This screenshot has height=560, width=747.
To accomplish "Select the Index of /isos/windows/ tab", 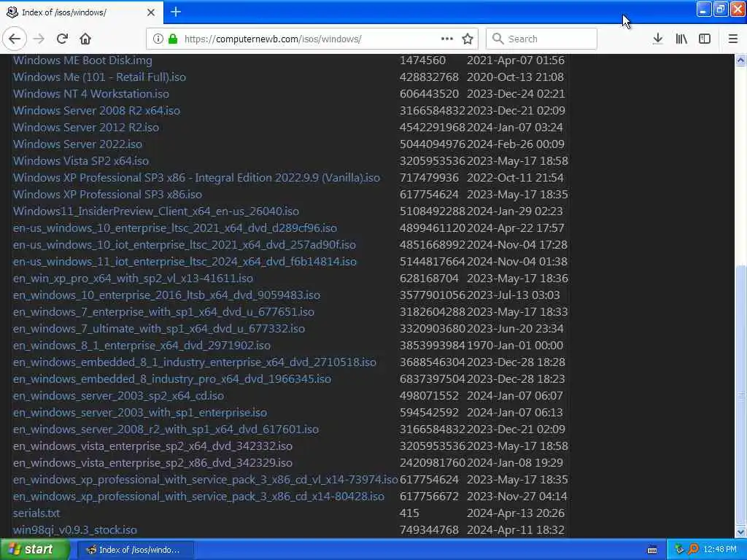I will pyautogui.click(x=82, y=12).
